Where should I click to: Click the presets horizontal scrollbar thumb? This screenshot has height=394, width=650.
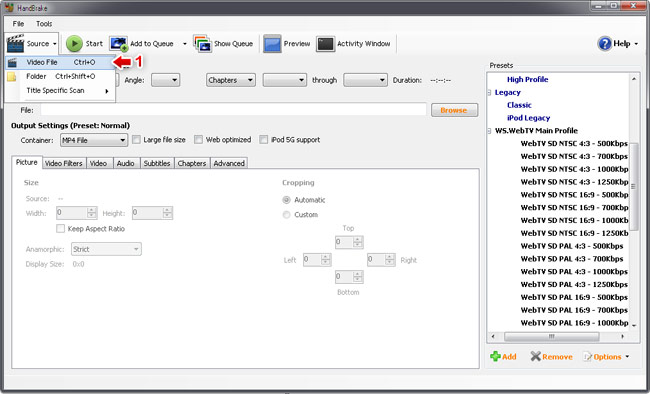[551, 336]
